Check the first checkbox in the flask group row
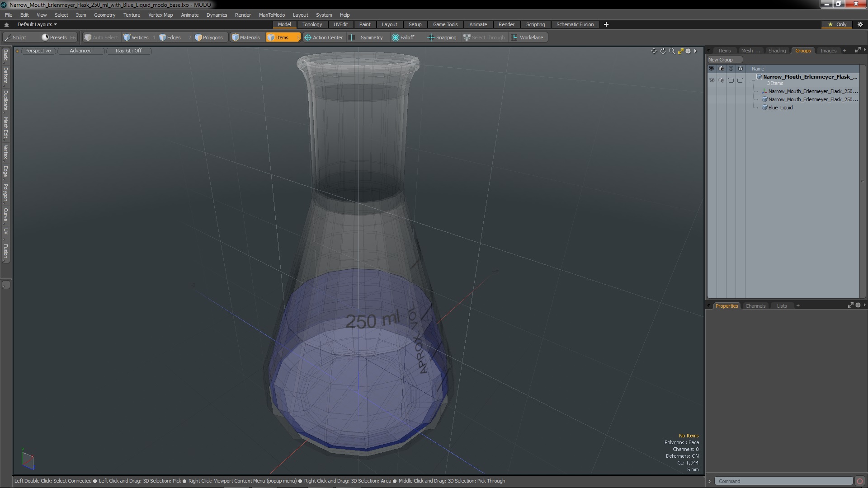 pos(731,80)
